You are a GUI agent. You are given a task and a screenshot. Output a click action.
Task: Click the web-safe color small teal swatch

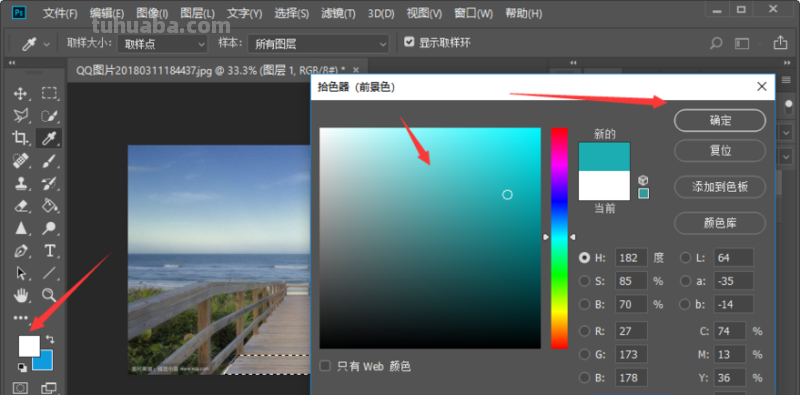(644, 193)
